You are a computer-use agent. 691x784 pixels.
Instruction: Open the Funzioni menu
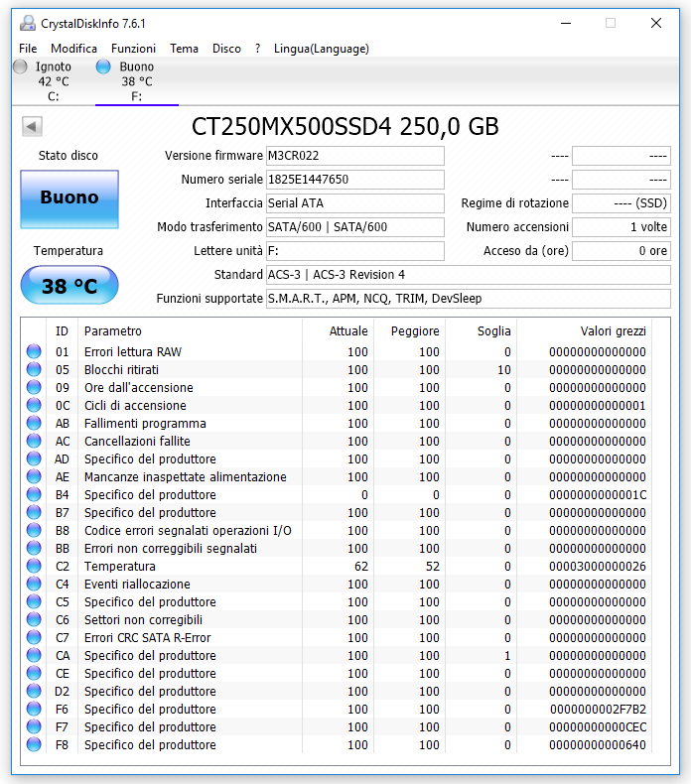click(134, 49)
